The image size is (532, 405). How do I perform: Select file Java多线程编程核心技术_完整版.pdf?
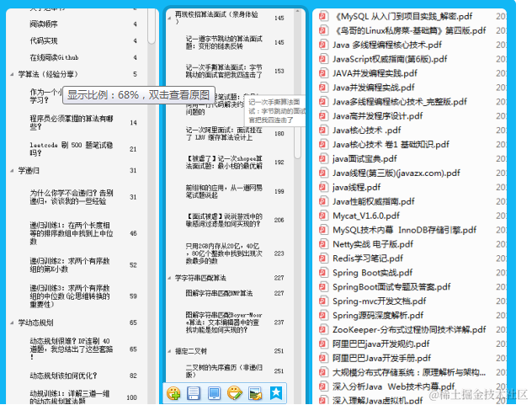tap(400, 102)
